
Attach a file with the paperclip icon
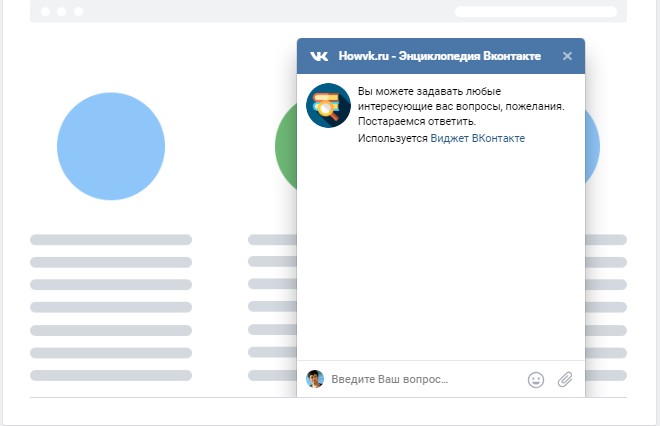point(565,379)
